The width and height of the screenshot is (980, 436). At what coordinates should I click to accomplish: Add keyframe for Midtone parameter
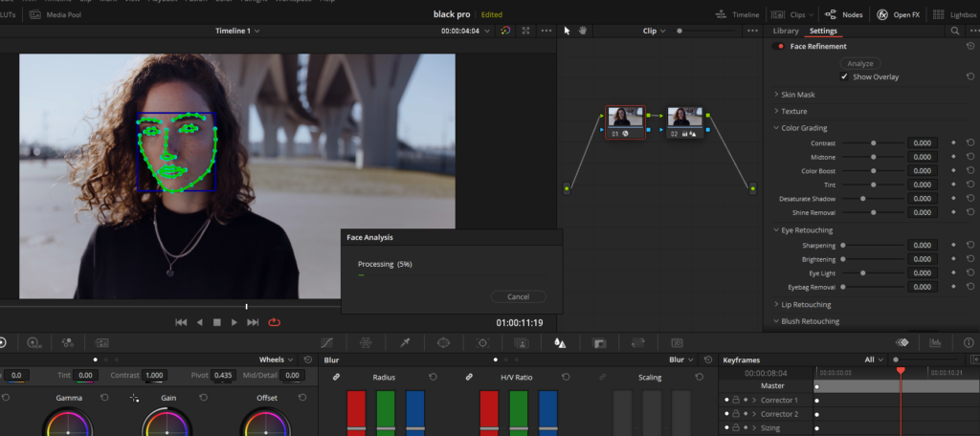pyautogui.click(x=953, y=157)
